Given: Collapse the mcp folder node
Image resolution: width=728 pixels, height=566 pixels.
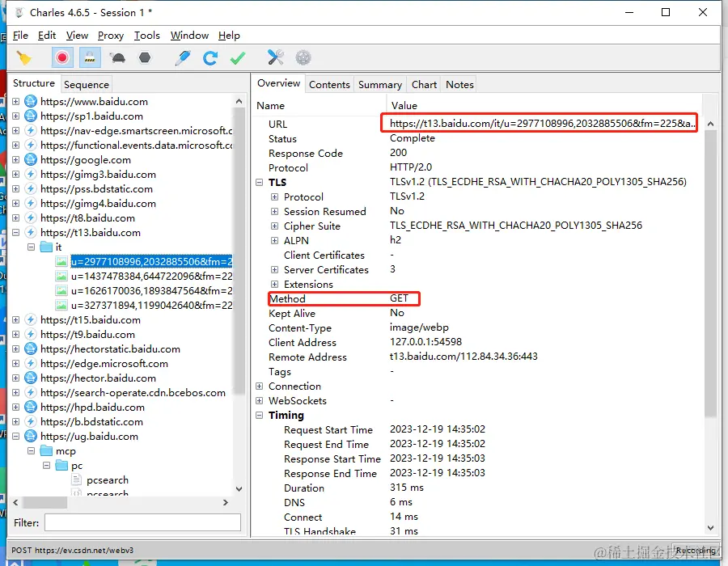Looking at the screenshot, I should [31, 450].
